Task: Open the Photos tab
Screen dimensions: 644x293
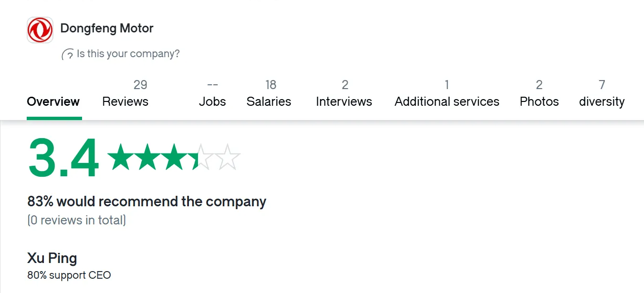Action: pos(539,93)
